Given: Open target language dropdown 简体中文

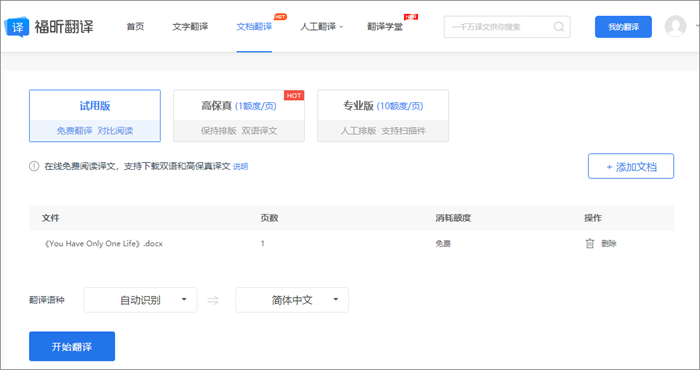Looking at the screenshot, I should [292, 300].
